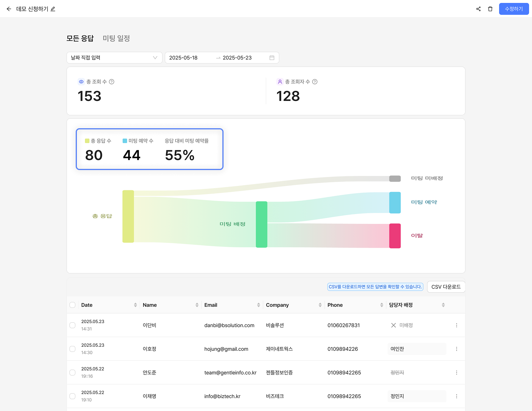Click the back arrow icon
Screen dimensions: 532x411
pos(9,9)
